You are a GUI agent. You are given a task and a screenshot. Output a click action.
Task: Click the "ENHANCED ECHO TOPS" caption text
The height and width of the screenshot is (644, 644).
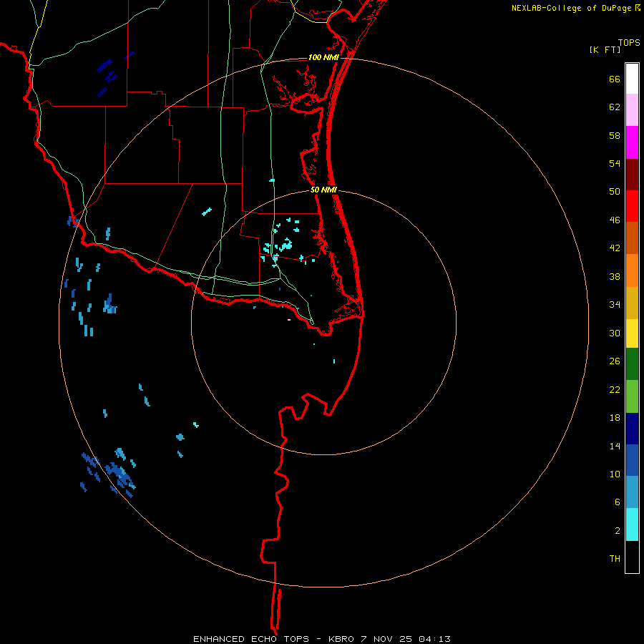[x=250, y=639]
